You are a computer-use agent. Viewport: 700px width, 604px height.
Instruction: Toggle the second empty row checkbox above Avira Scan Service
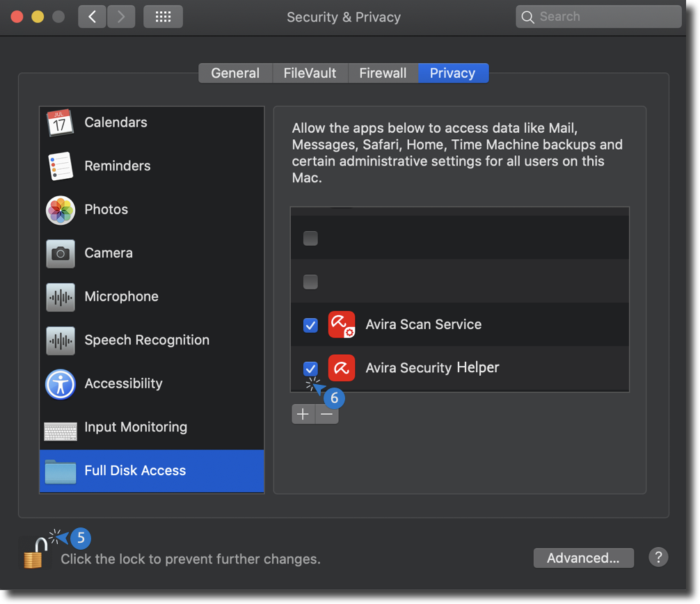[310, 282]
